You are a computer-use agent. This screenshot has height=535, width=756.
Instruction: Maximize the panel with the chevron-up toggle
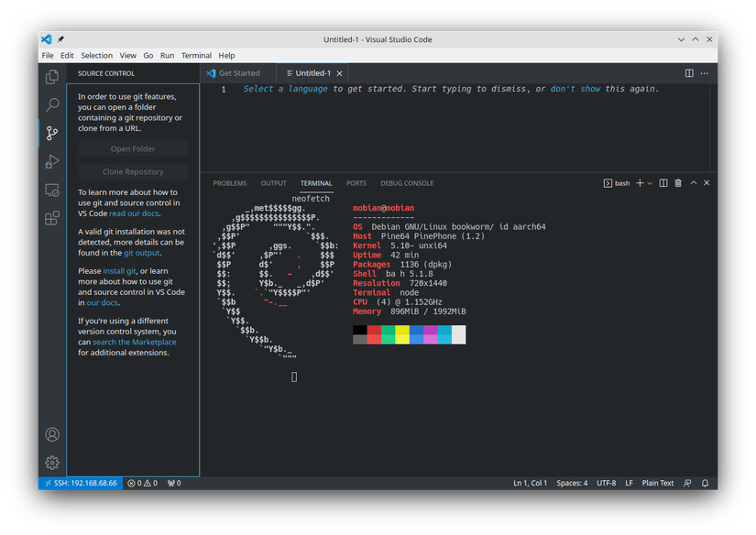[694, 182]
